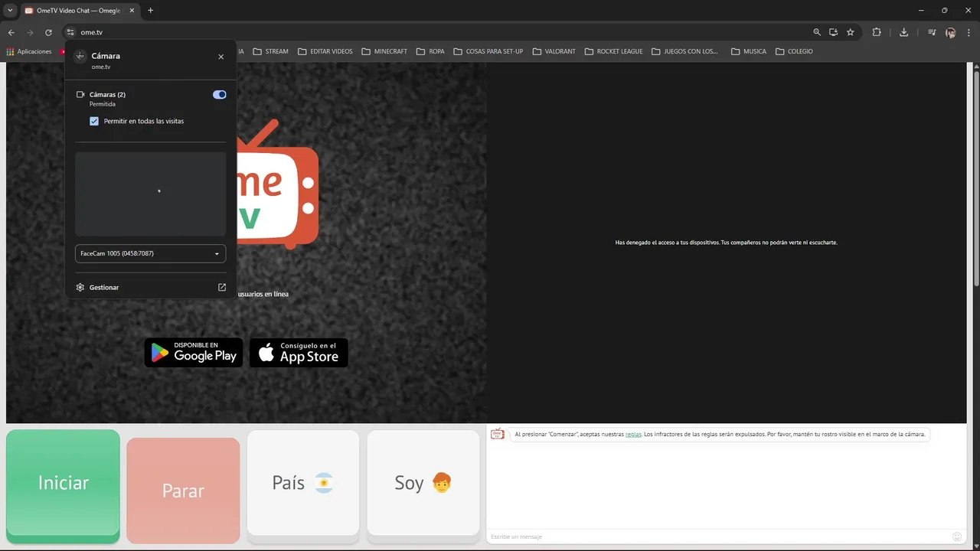Open the external link icon next to Gestionar
Screen dimensions: 980x551
tap(222, 288)
